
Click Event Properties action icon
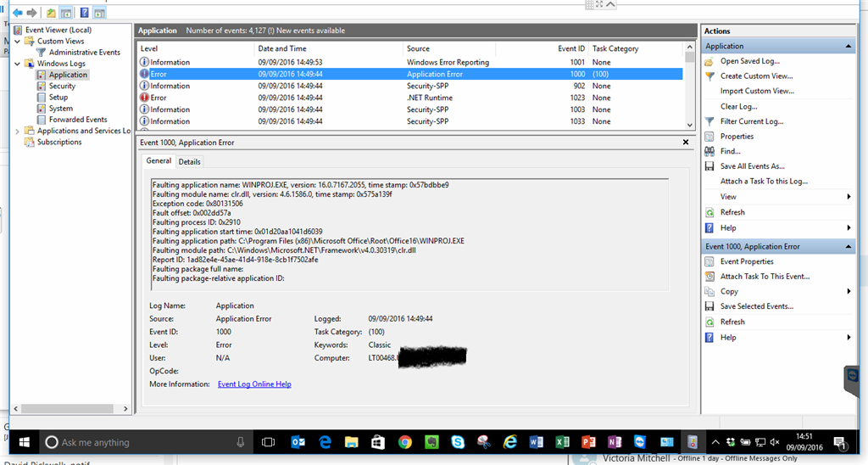709,261
